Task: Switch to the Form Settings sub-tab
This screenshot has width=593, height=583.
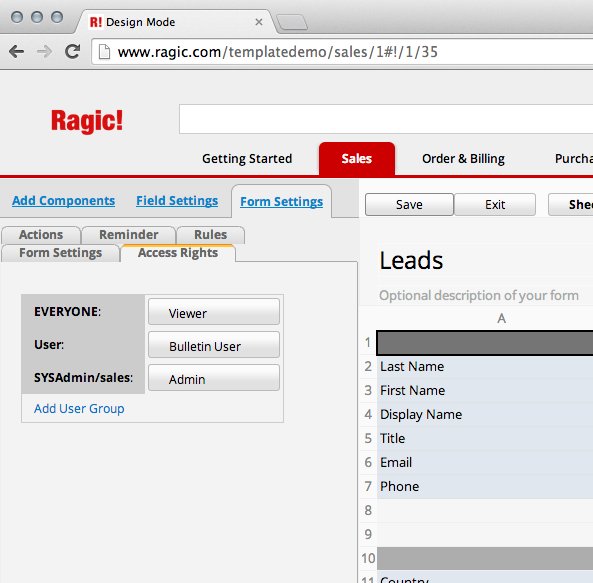Action: pyautogui.click(x=61, y=253)
